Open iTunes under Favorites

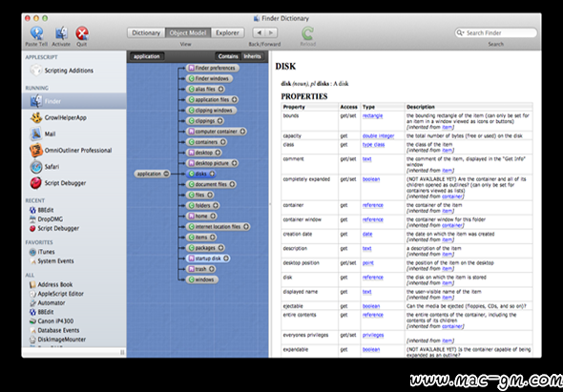(x=42, y=252)
